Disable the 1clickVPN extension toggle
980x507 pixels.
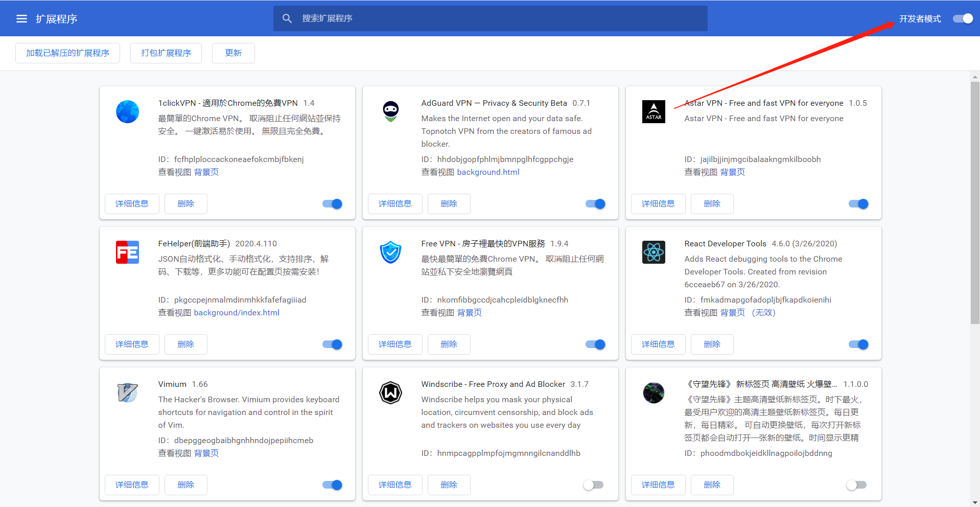(333, 204)
